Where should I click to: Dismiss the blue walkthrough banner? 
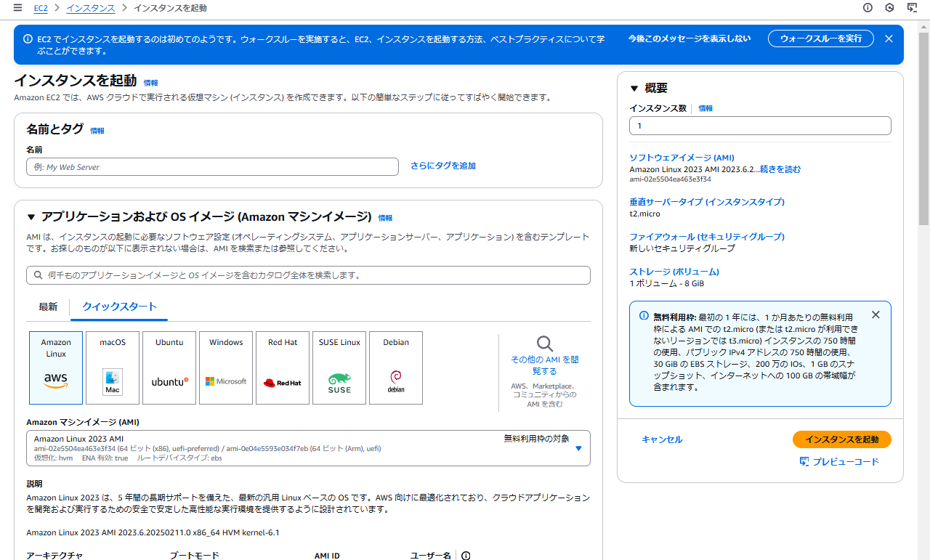tap(889, 38)
